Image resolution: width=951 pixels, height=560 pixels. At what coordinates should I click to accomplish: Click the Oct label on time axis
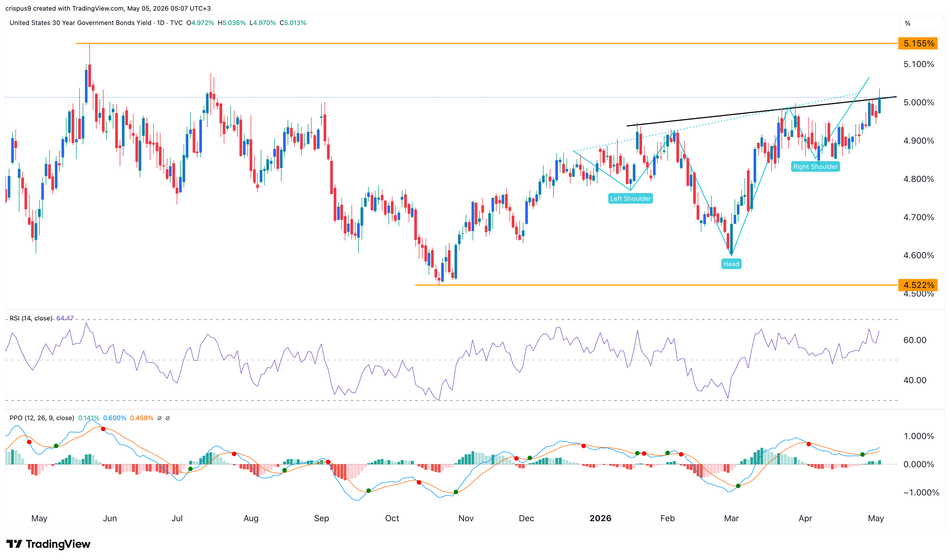392,518
